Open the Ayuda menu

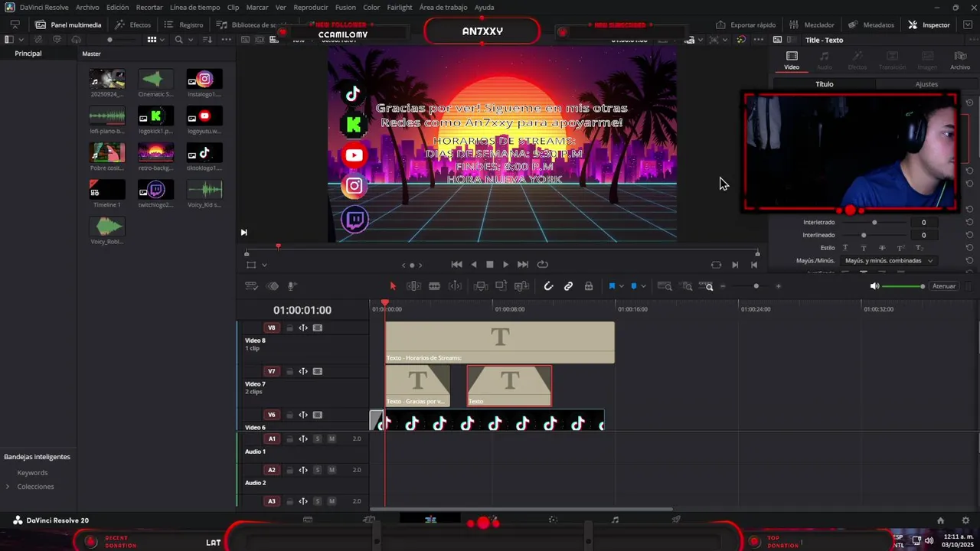coord(484,7)
